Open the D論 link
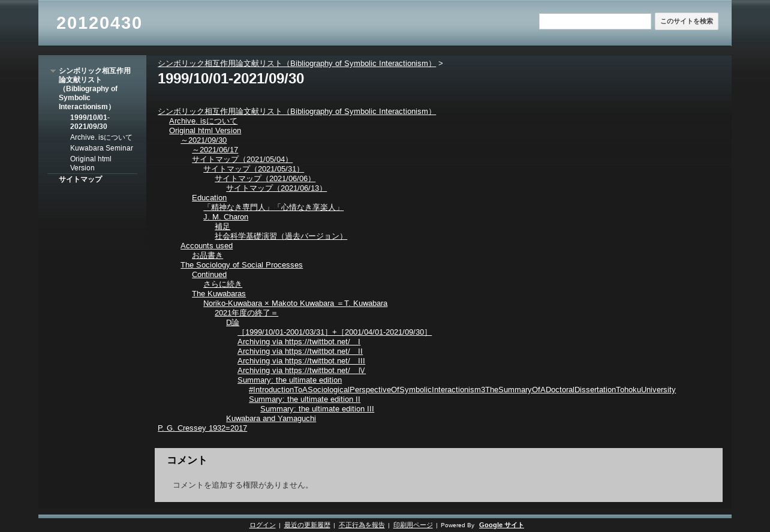This screenshot has width=770, height=532. 233,323
